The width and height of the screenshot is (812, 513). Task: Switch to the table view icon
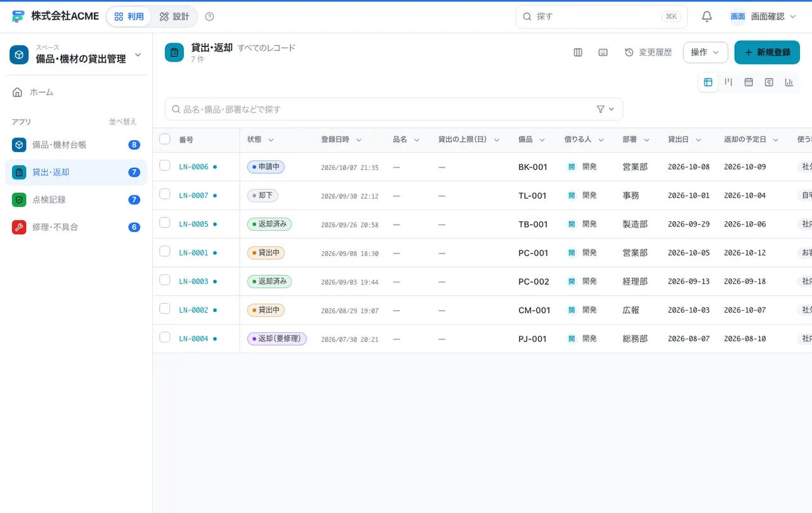[708, 82]
